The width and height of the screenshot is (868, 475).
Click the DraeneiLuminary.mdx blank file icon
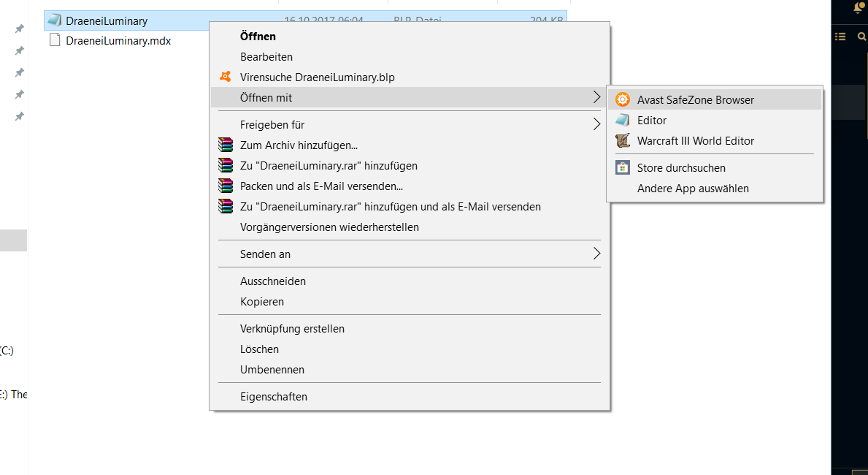coord(54,40)
